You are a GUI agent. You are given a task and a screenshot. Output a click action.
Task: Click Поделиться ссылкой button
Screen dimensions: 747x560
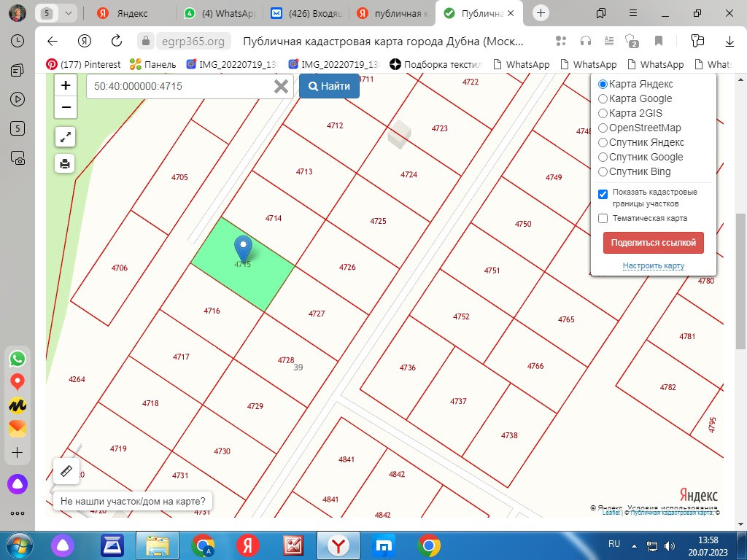[x=653, y=243]
